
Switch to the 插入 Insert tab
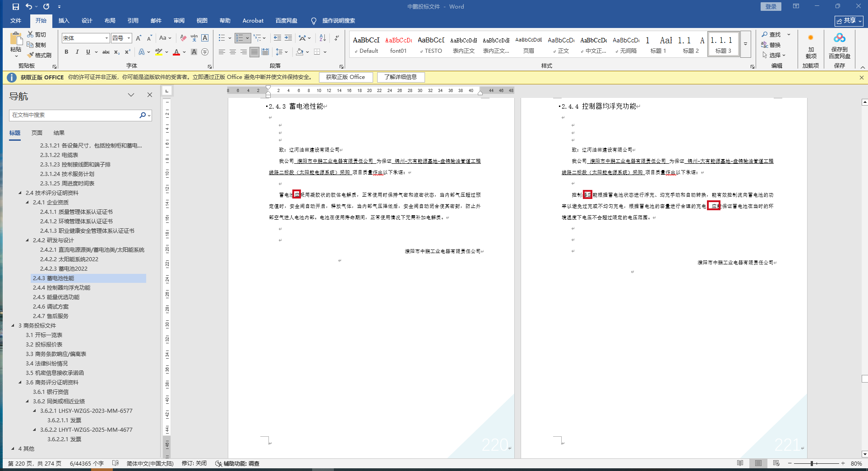64,21
